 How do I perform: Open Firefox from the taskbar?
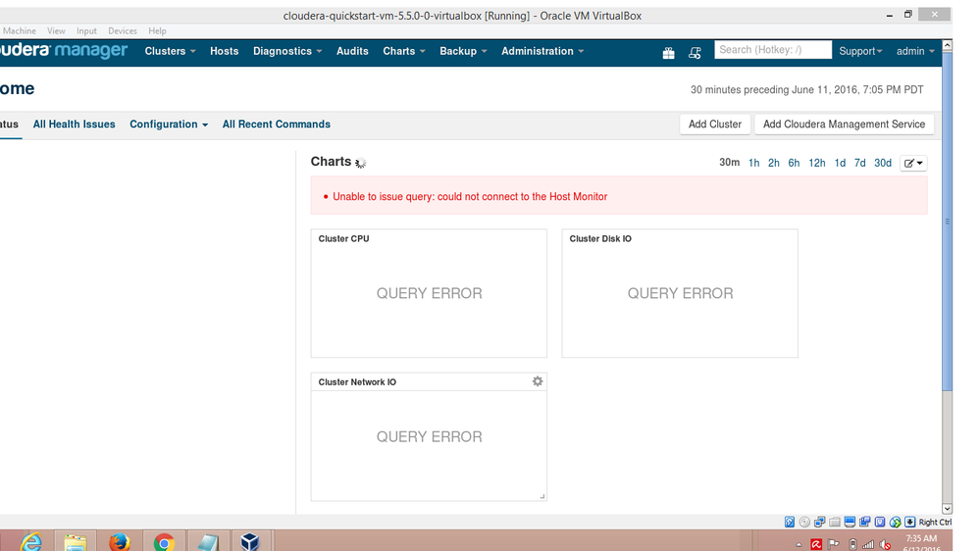tap(119, 541)
